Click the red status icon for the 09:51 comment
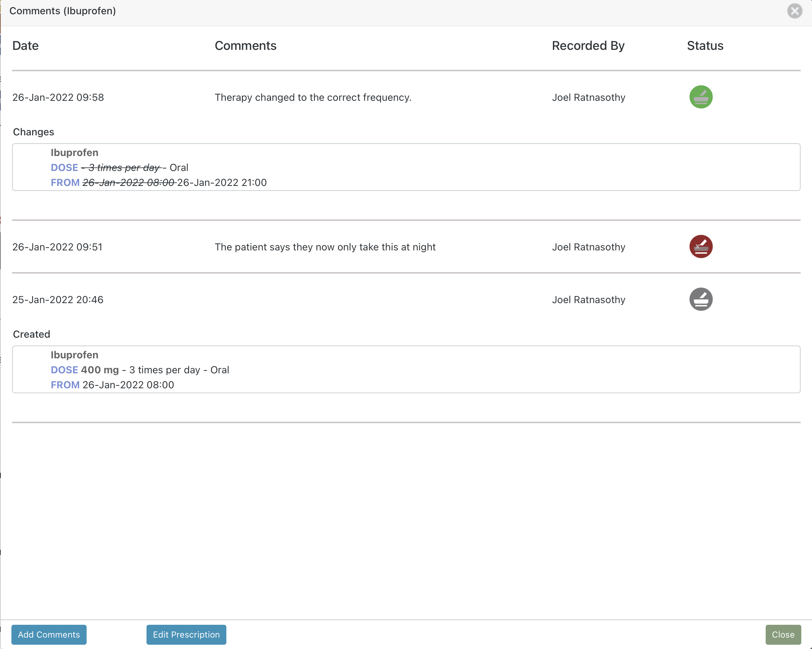Viewport: 812px width, 649px height. [x=700, y=246]
